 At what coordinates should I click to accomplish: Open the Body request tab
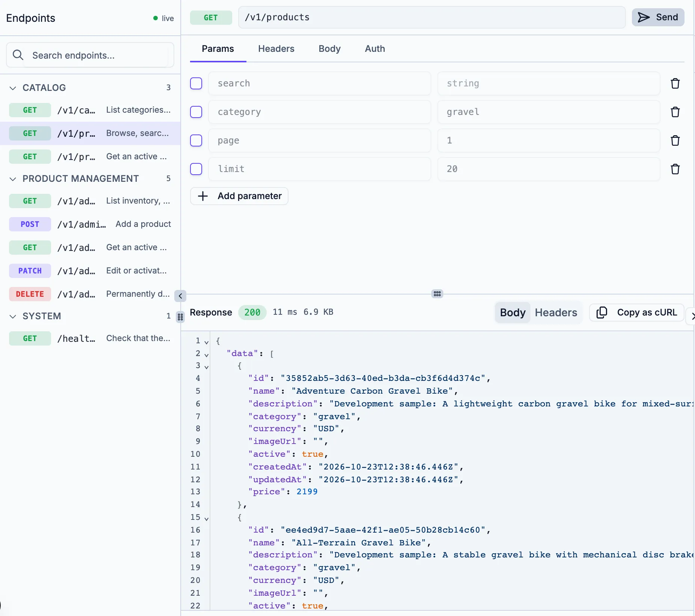pyautogui.click(x=329, y=49)
